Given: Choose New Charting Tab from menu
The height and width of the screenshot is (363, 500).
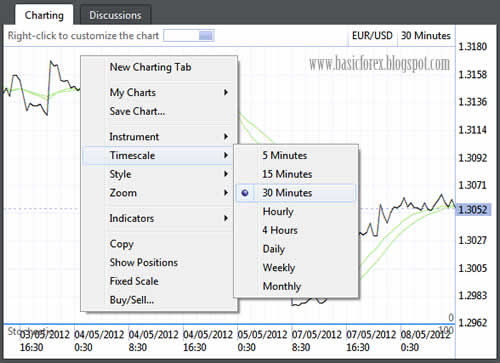Looking at the screenshot, I should (150, 67).
